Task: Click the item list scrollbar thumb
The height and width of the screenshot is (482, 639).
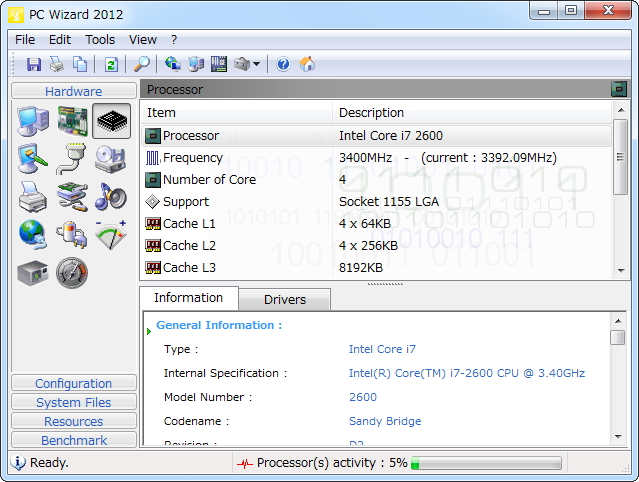Action: coord(621,157)
